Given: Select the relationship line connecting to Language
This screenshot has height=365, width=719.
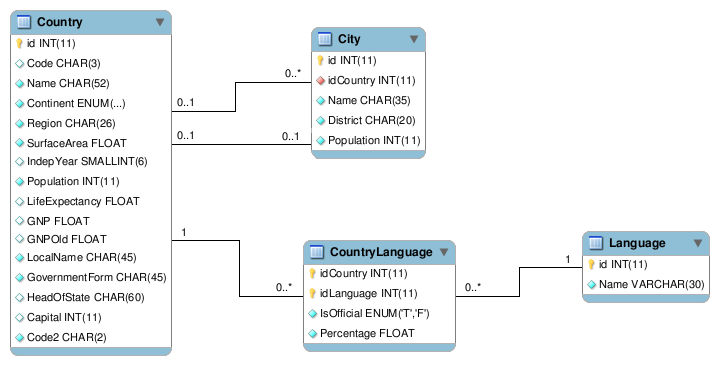Looking at the screenshot, I should (x=520, y=282).
